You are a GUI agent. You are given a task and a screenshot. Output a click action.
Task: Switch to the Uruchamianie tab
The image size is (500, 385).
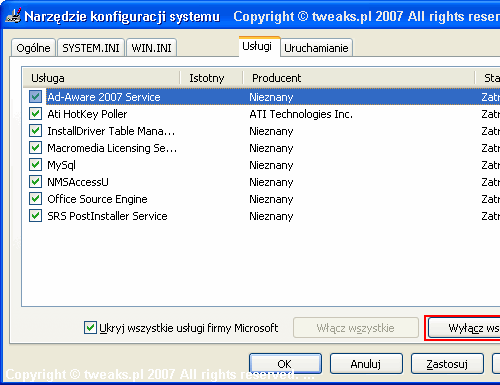(316, 48)
